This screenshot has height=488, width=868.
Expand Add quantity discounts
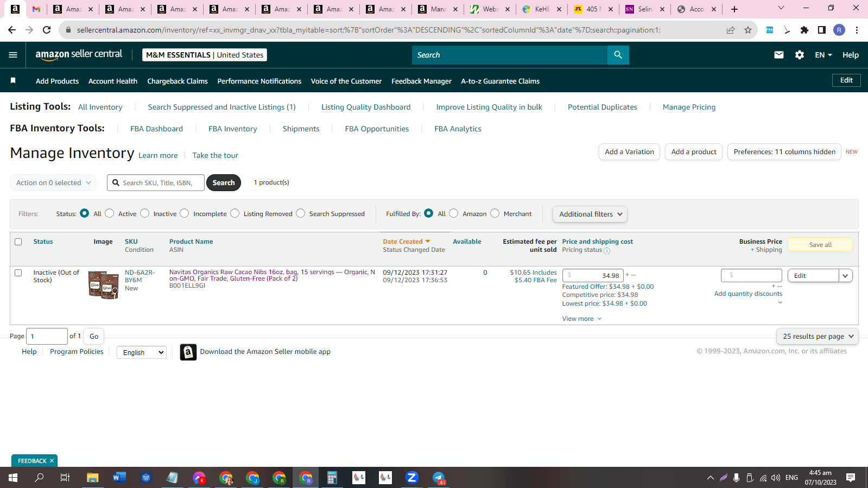pyautogui.click(x=748, y=294)
